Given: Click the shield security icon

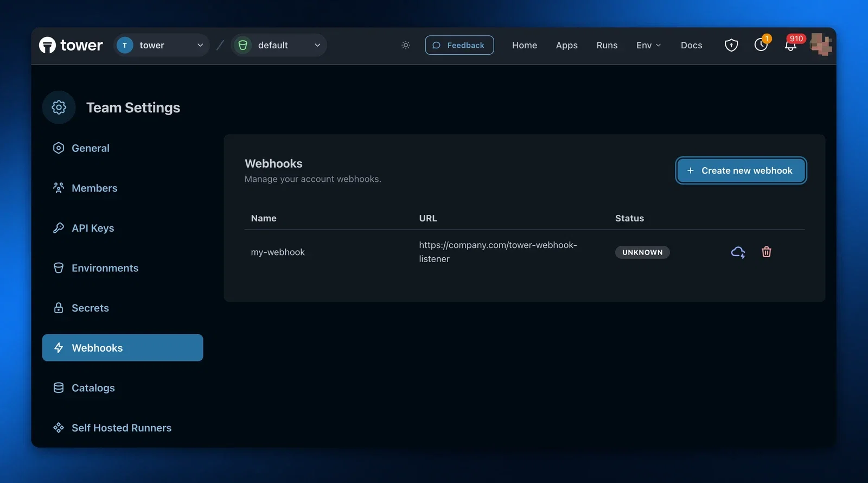Looking at the screenshot, I should pyautogui.click(x=731, y=45).
